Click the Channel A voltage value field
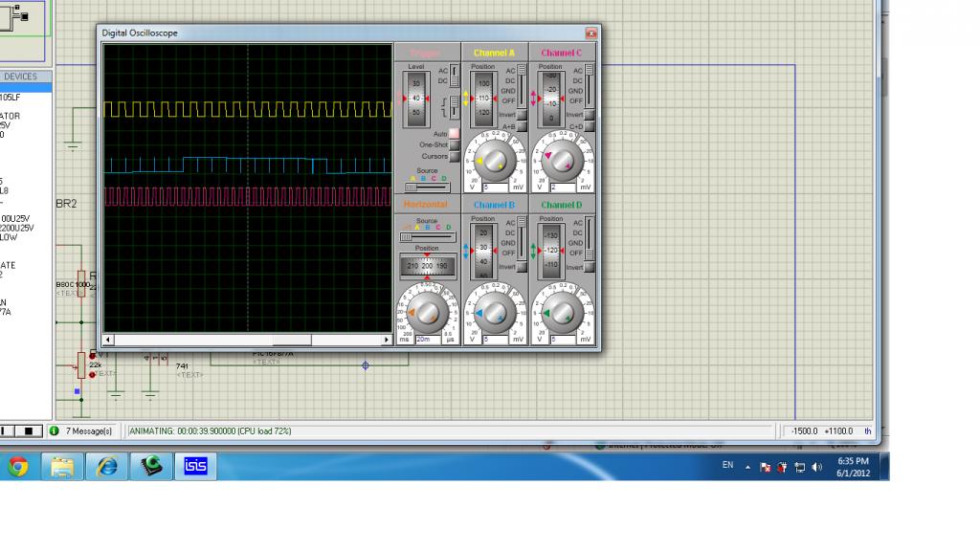The width and height of the screenshot is (980, 551). coord(496,187)
